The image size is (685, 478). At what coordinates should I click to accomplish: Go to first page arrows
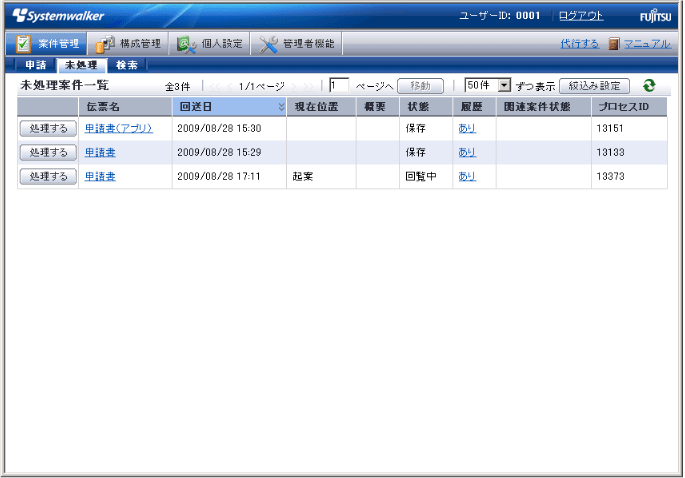(215, 87)
